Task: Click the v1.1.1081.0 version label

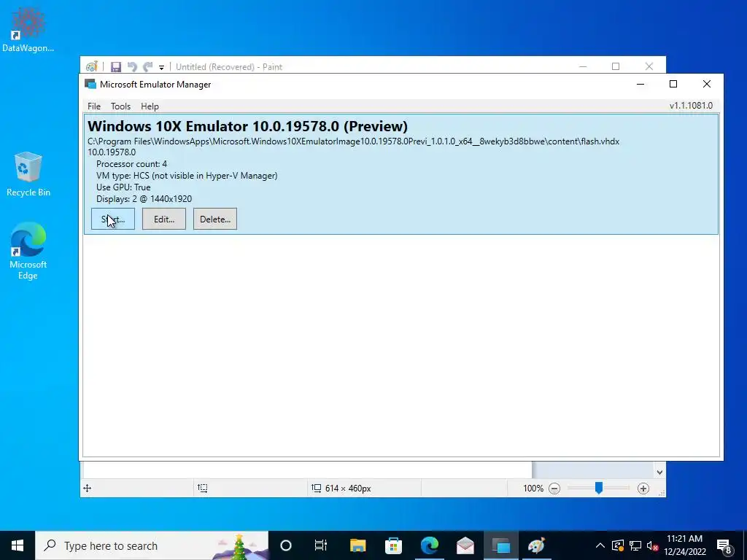Action: click(691, 106)
